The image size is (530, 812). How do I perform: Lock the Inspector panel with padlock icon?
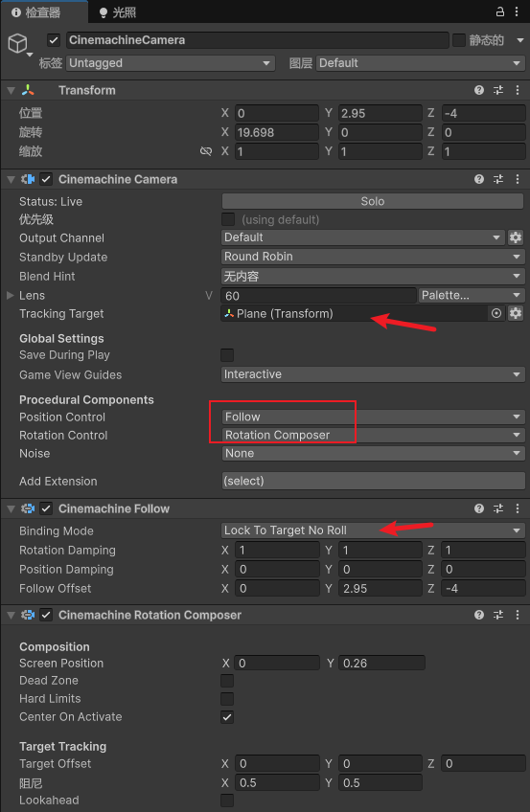(500, 11)
